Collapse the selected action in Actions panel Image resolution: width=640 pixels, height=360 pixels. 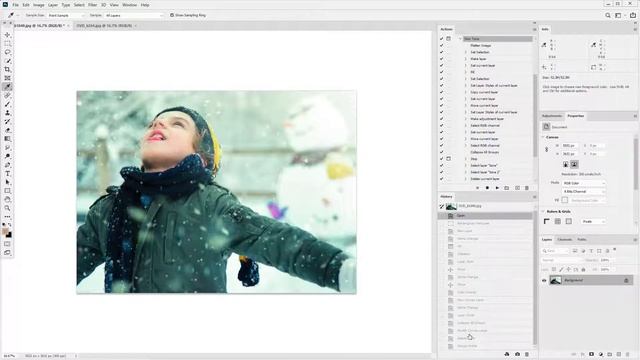tap(460, 39)
